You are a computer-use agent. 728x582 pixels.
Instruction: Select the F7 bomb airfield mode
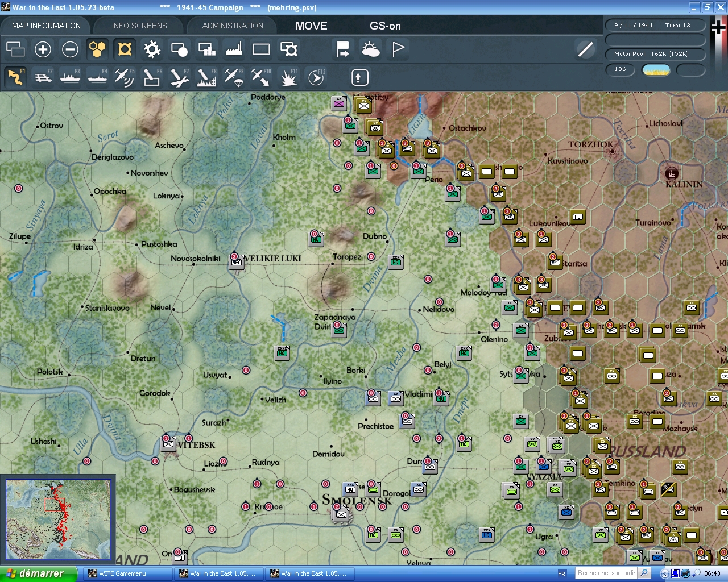[179, 77]
